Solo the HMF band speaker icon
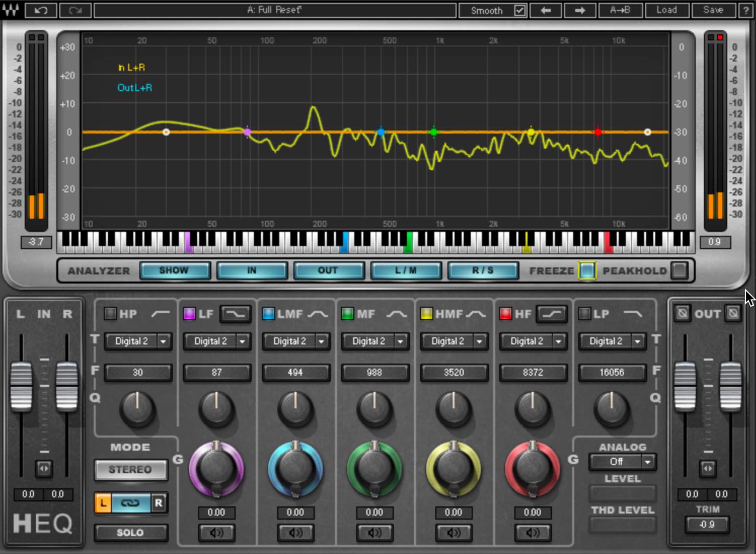This screenshot has height=554, width=756. [454, 533]
